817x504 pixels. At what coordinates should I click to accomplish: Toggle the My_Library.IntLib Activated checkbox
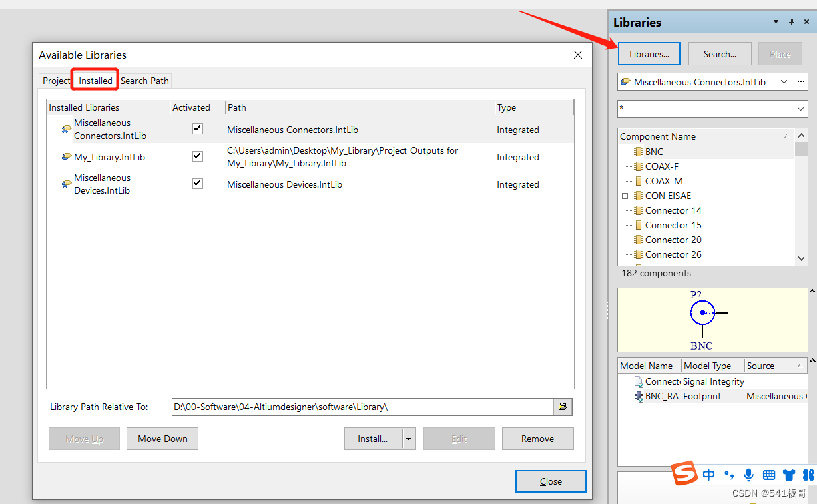click(198, 156)
